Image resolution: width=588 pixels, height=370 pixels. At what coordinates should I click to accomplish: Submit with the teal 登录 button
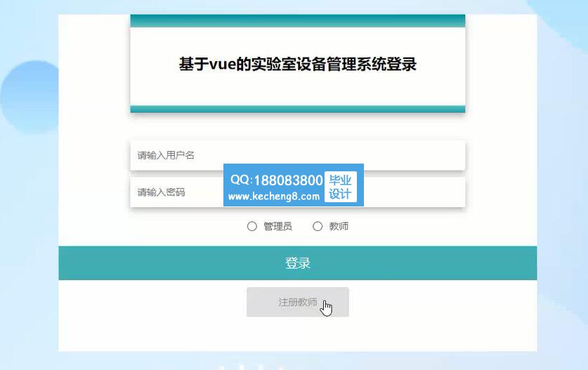[298, 263]
